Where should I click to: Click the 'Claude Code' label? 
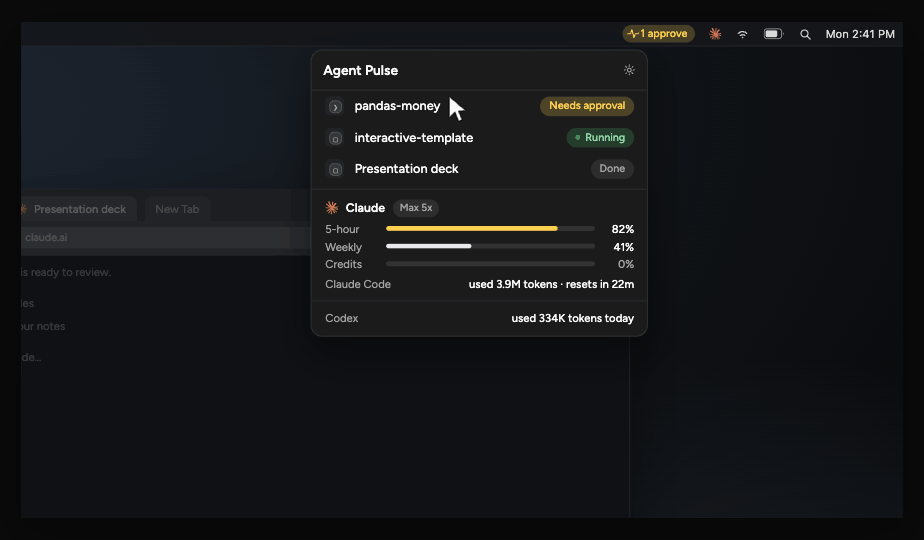tap(358, 284)
